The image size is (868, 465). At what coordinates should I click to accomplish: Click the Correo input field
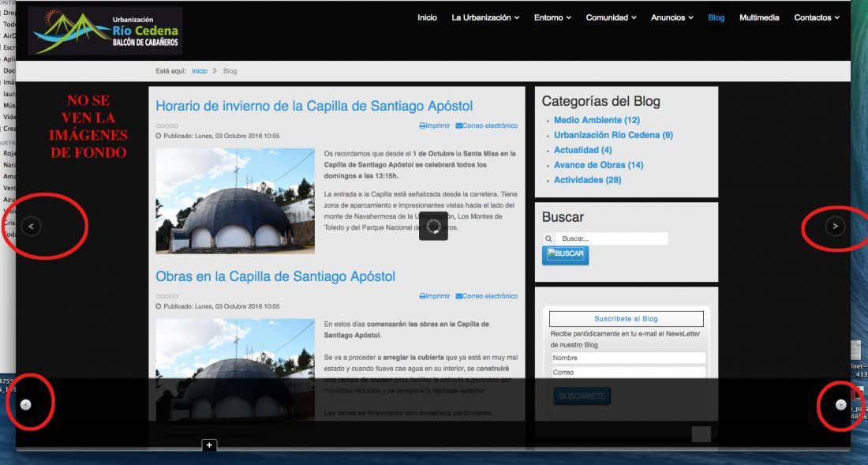click(x=628, y=372)
